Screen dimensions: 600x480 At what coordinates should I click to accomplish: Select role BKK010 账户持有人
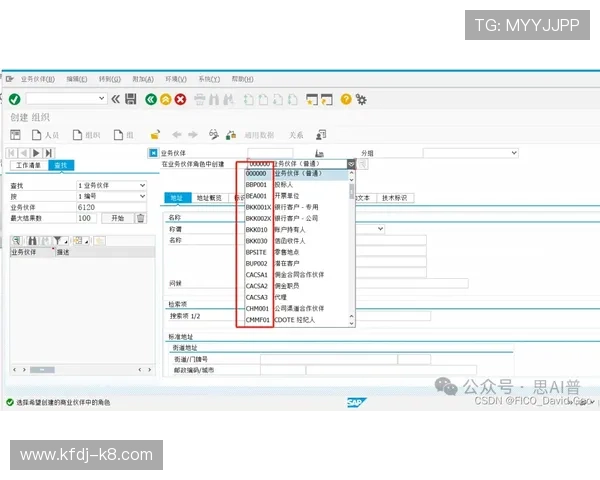297,230
